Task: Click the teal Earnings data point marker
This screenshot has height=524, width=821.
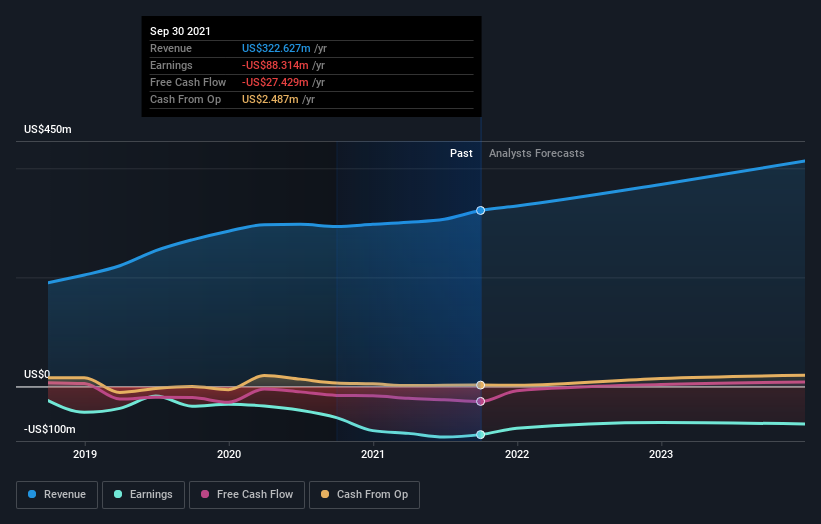Action: point(480,434)
